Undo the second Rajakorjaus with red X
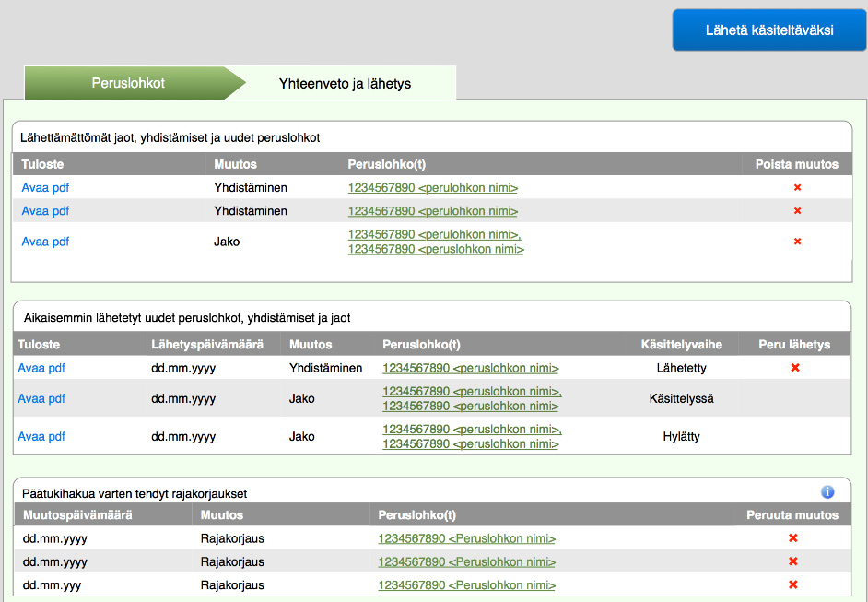 coord(792,561)
